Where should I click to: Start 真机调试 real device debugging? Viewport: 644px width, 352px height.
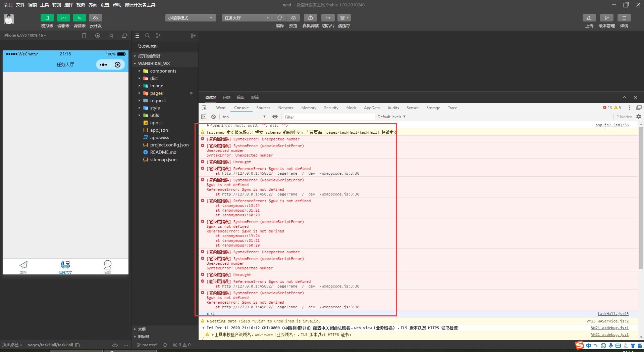[x=311, y=18]
